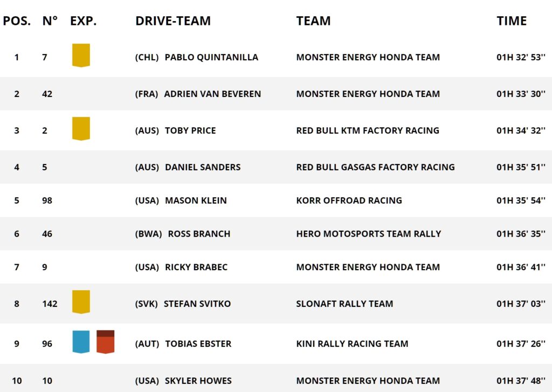Select Hero Motosports Team Rally
The width and height of the screenshot is (552, 392).
(369, 234)
